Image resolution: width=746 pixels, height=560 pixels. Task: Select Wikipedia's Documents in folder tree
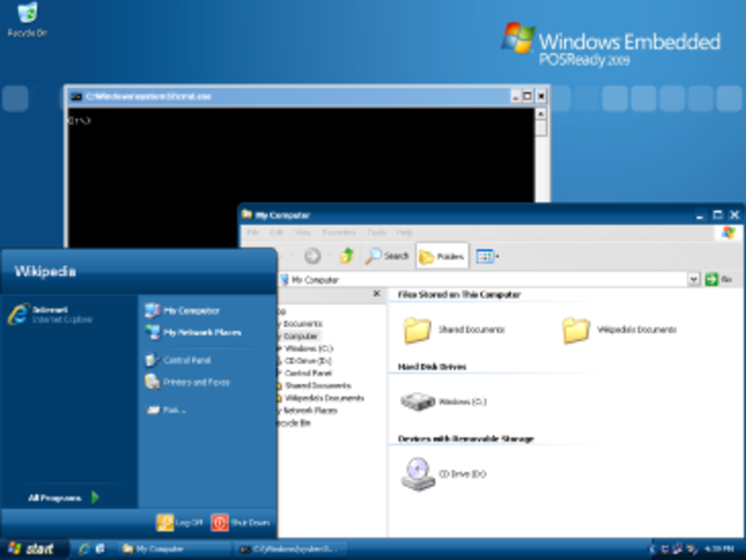(324, 398)
